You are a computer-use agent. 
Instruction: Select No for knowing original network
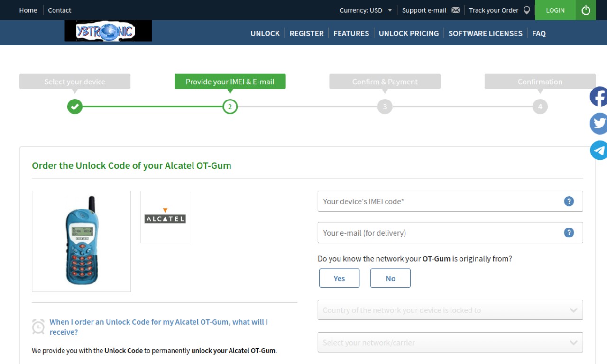pyautogui.click(x=390, y=278)
